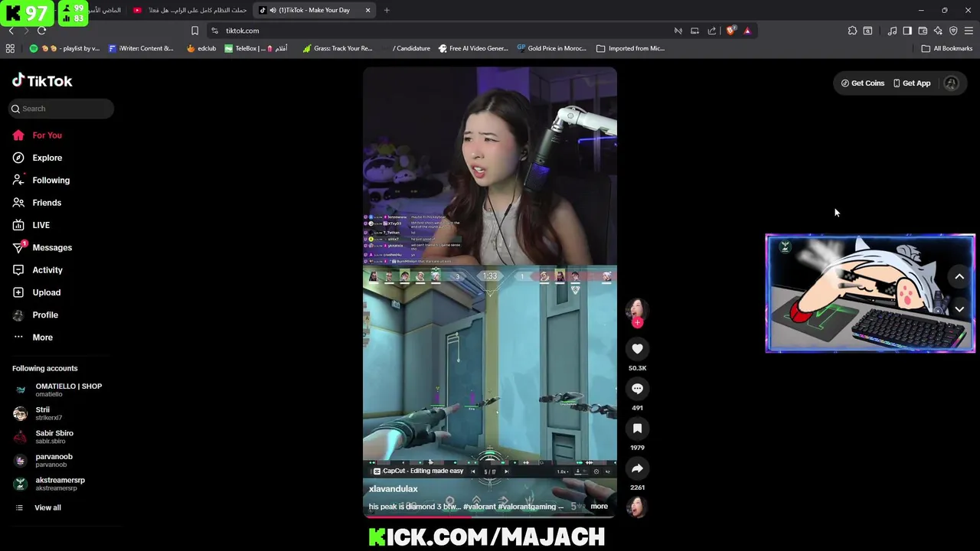Bookmark the video to favorites

click(637, 429)
